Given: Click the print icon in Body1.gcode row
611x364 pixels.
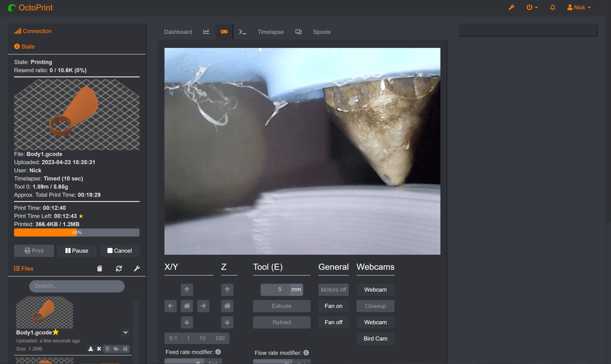Looking at the screenshot, I should tap(125, 349).
